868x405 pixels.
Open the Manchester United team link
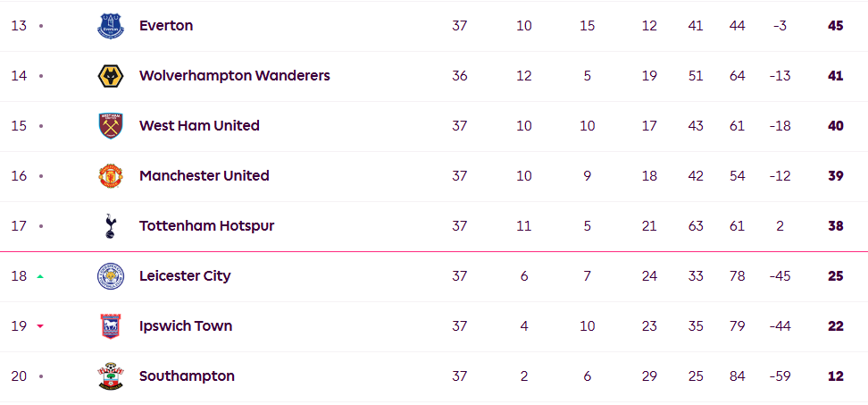pos(204,176)
